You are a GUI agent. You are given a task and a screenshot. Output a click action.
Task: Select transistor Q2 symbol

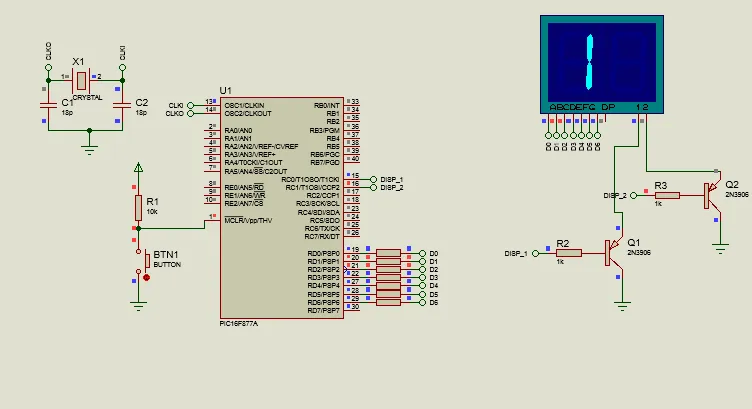click(712, 195)
